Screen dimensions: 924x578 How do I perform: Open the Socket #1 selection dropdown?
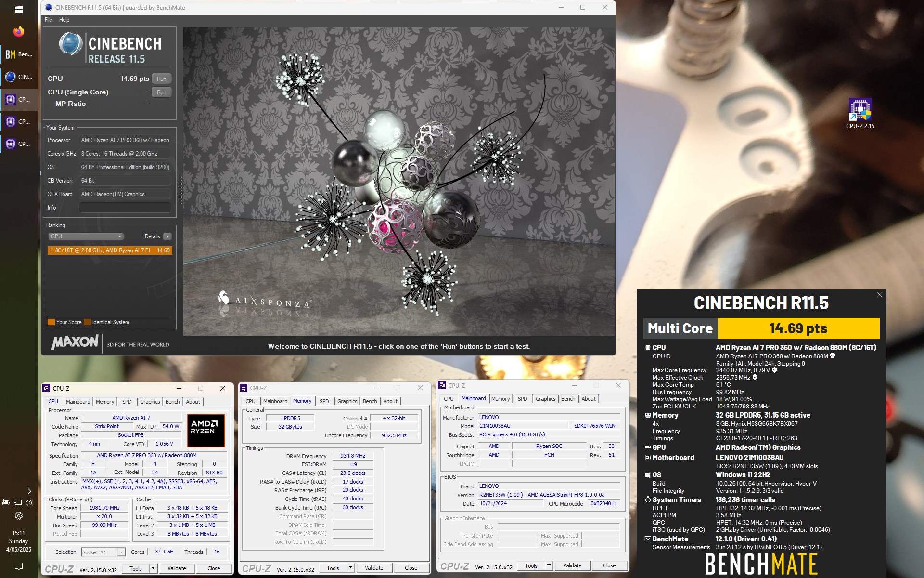103,552
